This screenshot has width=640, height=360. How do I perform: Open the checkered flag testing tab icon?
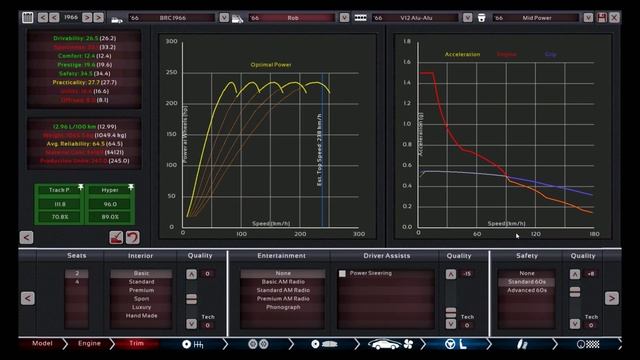click(589, 344)
